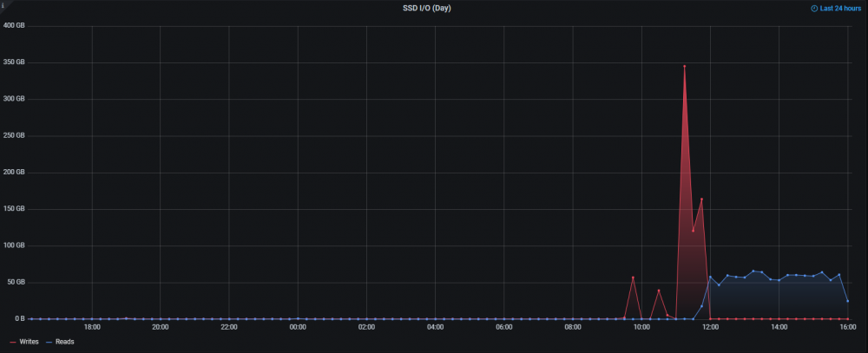868x353 pixels.
Task: Click the 00:00 time axis label
Action: 298,328
